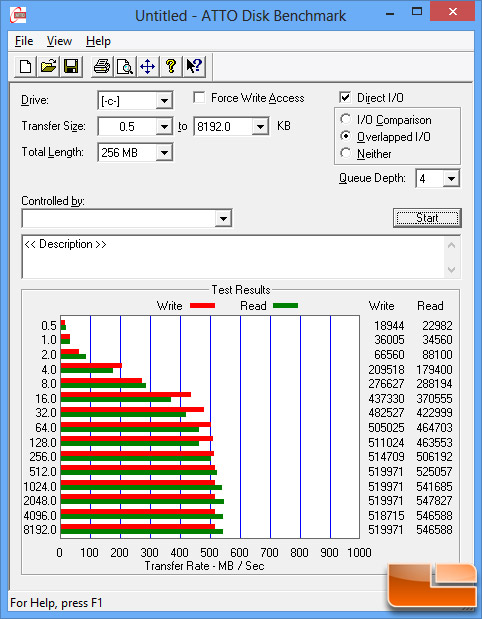Click the Description box scroll up arrow

coord(452,246)
